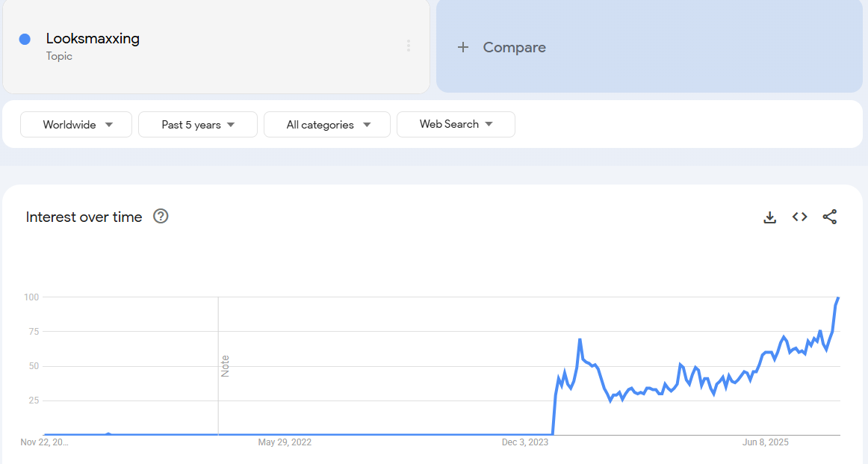868x464 pixels.
Task: Click the Note marker on the chart
Action: (x=225, y=365)
